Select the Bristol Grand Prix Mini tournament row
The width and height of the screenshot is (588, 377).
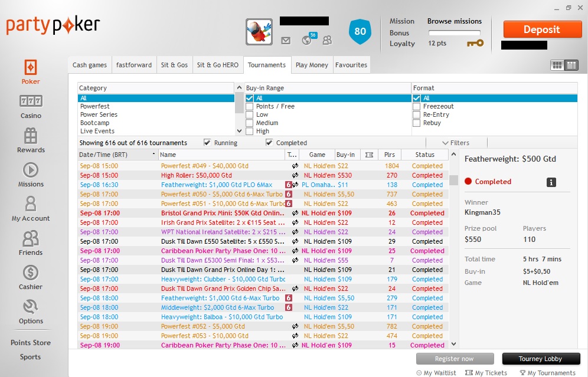(263, 213)
